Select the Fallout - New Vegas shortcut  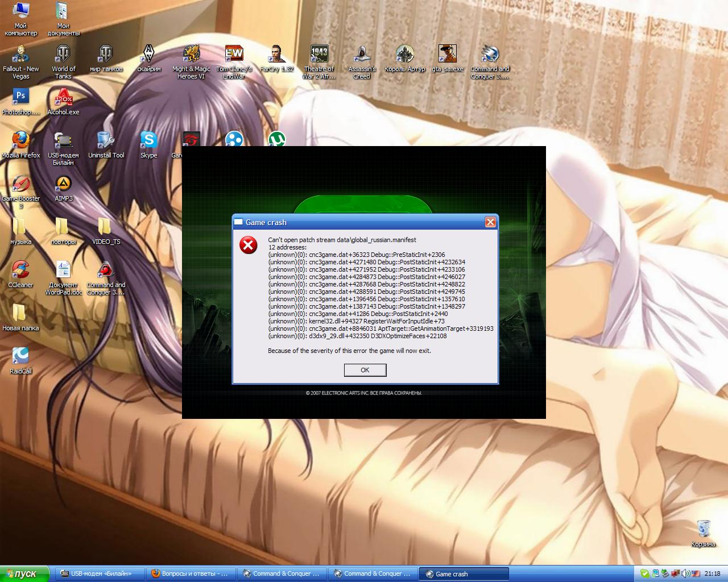21,62
